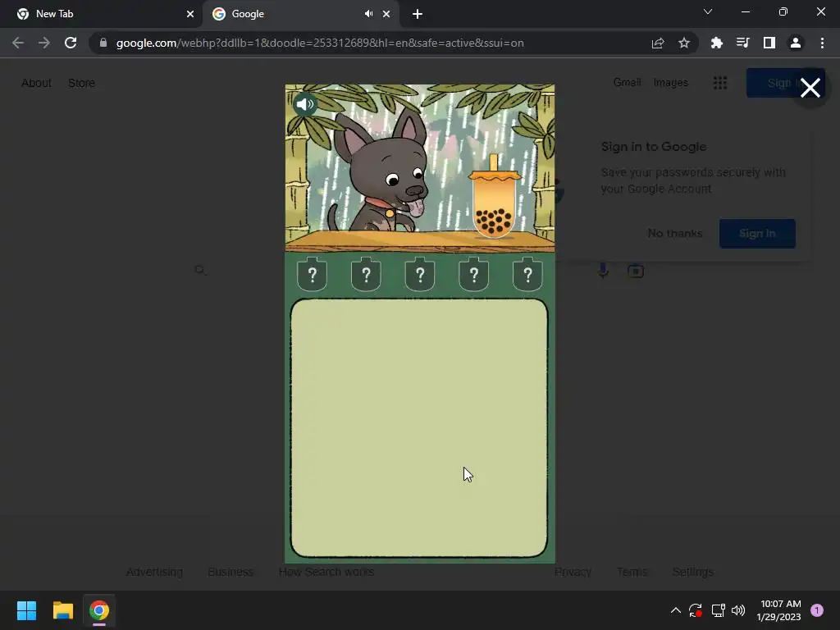Click the light green game play area

click(x=419, y=427)
